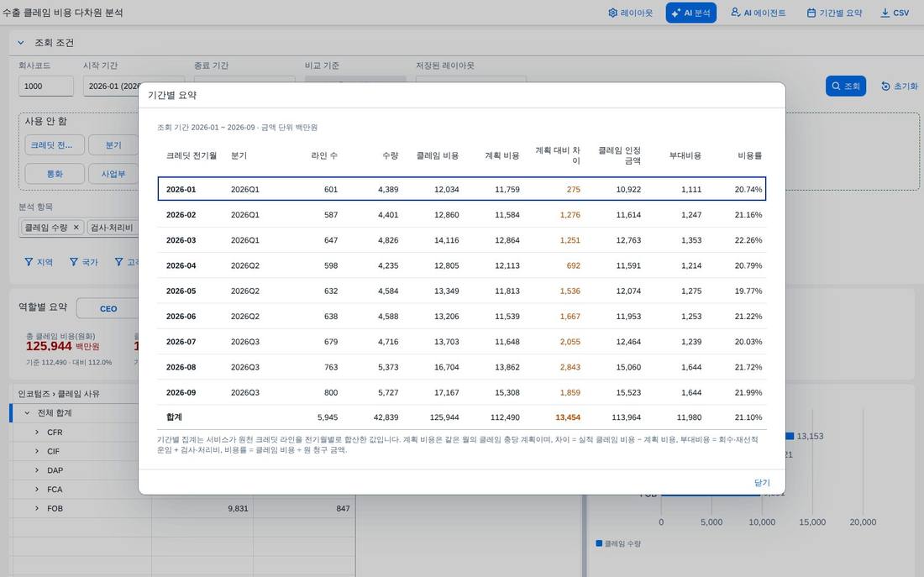Collapse the 조회 조건 section chevron
Screen dimensions: 924x577
click(21, 43)
